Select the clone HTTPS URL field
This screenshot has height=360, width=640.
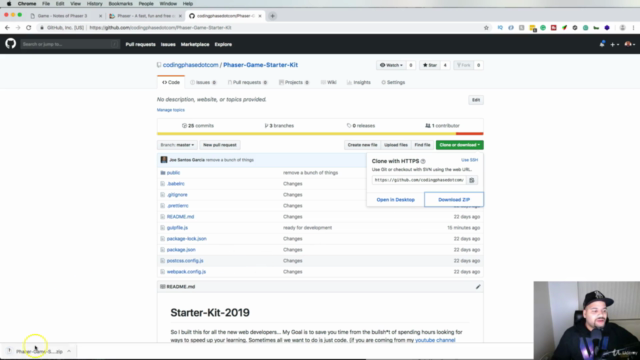(419, 180)
